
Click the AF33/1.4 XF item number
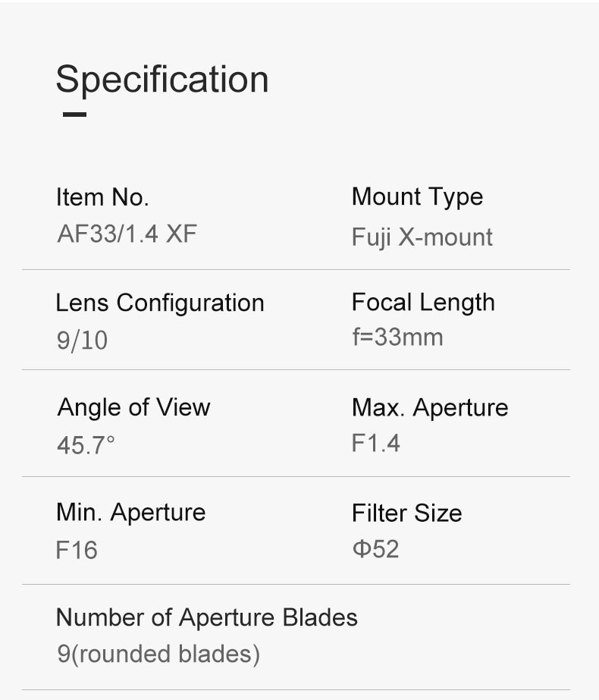[127, 234]
